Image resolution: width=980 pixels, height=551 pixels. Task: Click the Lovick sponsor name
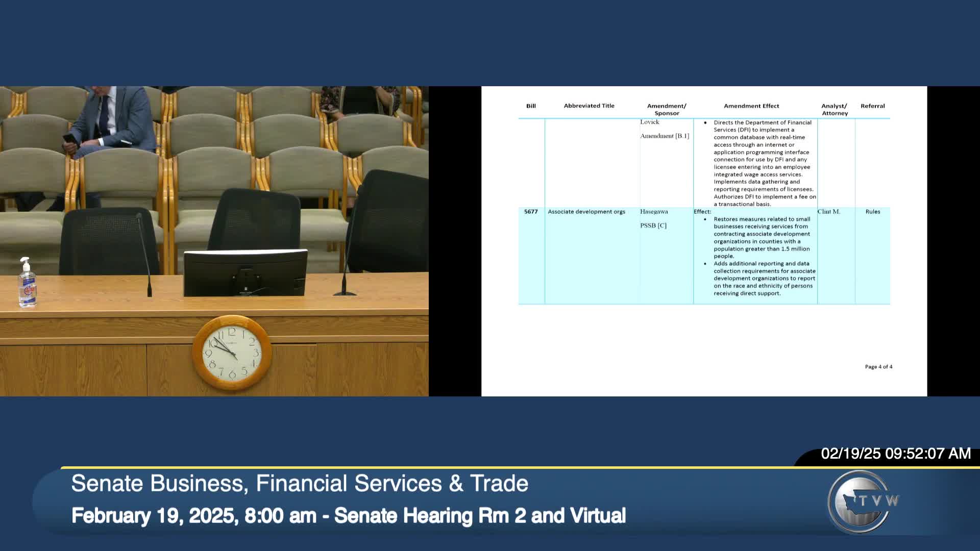click(x=650, y=122)
